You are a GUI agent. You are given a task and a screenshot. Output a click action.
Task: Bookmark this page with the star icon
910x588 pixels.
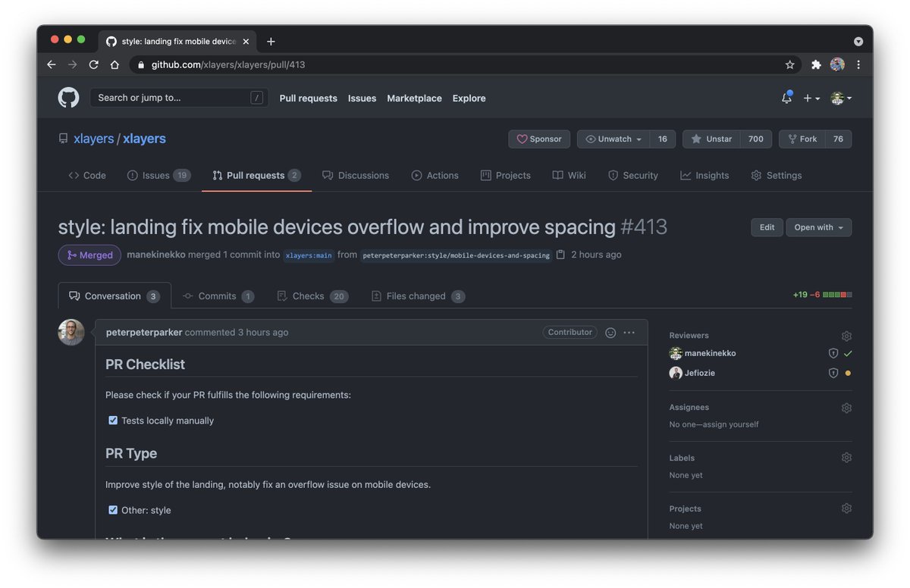pyautogui.click(x=789, y=64)
